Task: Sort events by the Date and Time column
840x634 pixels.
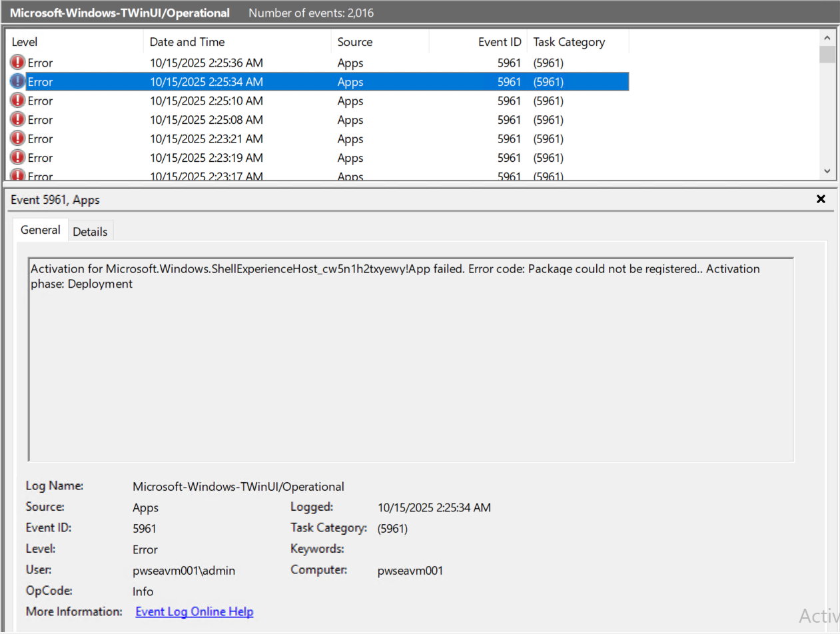Action: tap(237, 42)
